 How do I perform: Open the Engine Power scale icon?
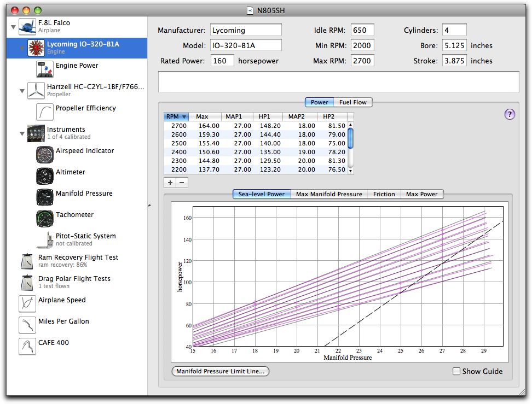(x=45, y=69)
